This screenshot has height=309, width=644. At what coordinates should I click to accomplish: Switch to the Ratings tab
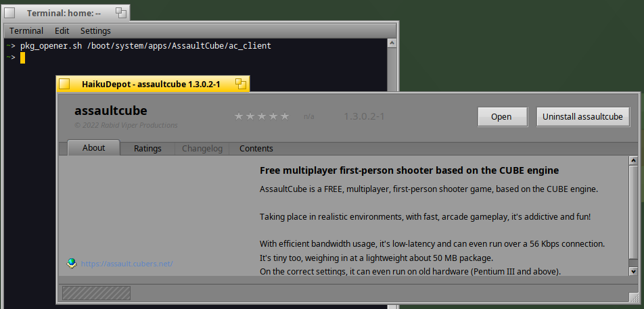pyautogui.click(x=147, y=149)
